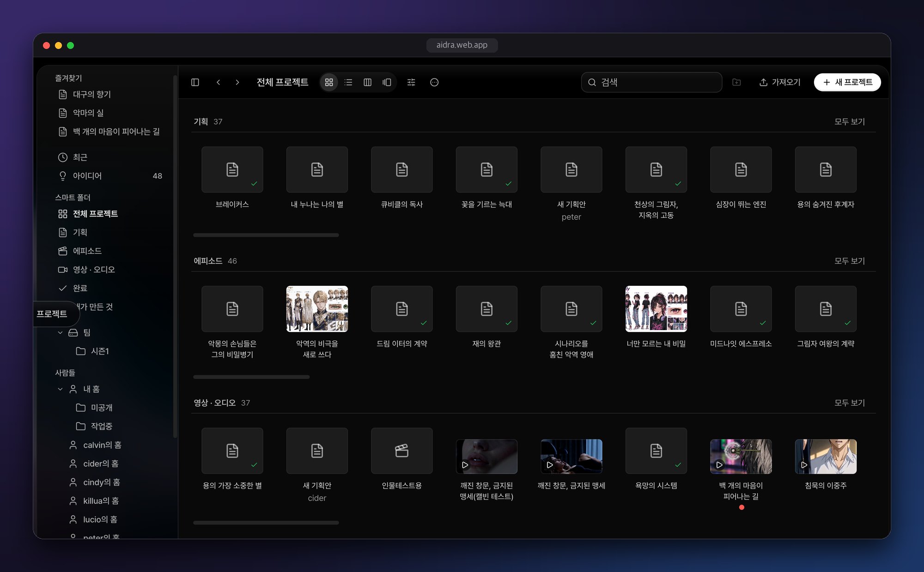Collapse the 내 홈 tree chevron
This screenshot has height=572, width=924.
(x=60, y=389)
